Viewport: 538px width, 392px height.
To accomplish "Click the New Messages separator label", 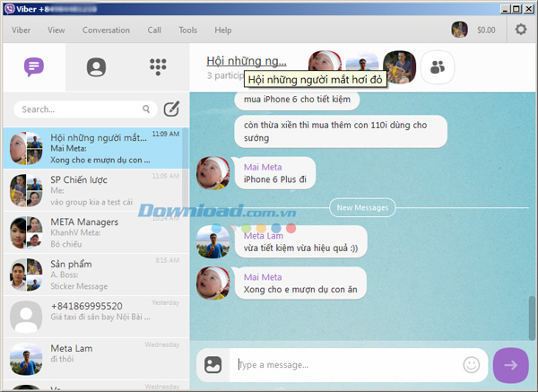I will (x=362, y=208).
